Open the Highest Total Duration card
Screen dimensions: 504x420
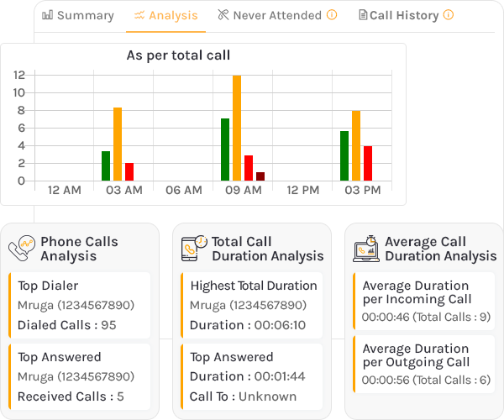[x=252, y=303]
